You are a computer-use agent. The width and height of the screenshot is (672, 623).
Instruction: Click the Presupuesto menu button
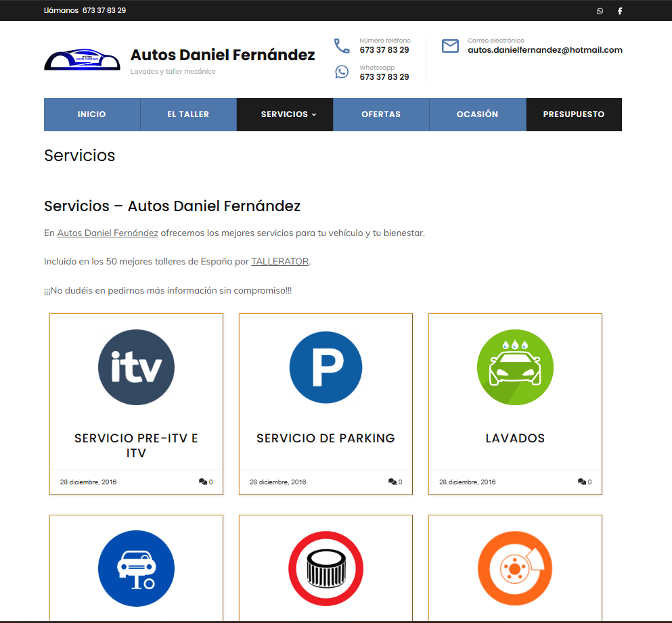(x=574, y=114)
